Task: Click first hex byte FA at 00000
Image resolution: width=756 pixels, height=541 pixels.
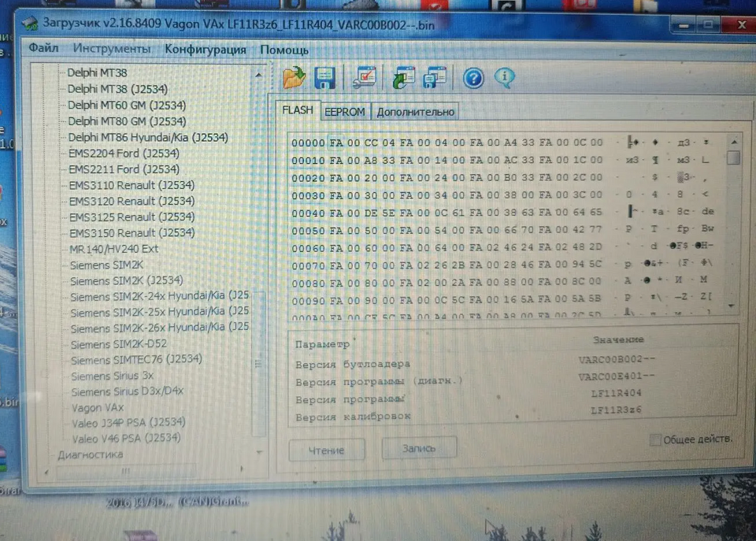Action: pos(336,143)
